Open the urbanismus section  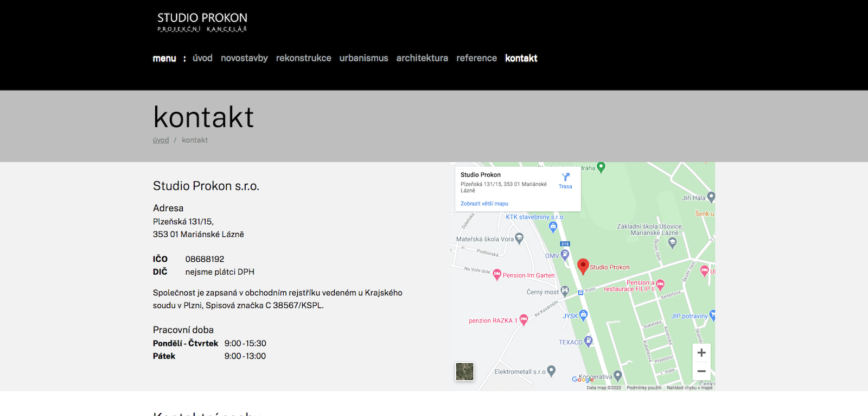click(363, 58)
